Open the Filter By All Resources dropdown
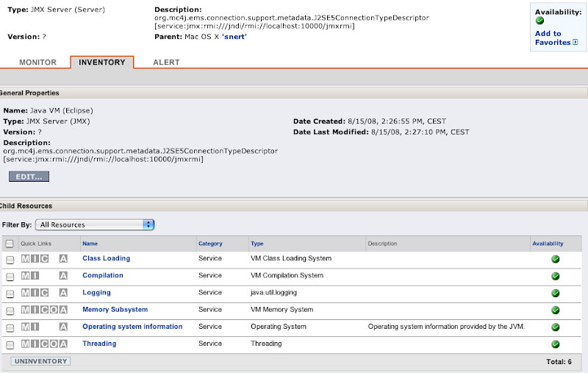The width and height of the screenshot is (588, 373). click(x=95, y=224)
